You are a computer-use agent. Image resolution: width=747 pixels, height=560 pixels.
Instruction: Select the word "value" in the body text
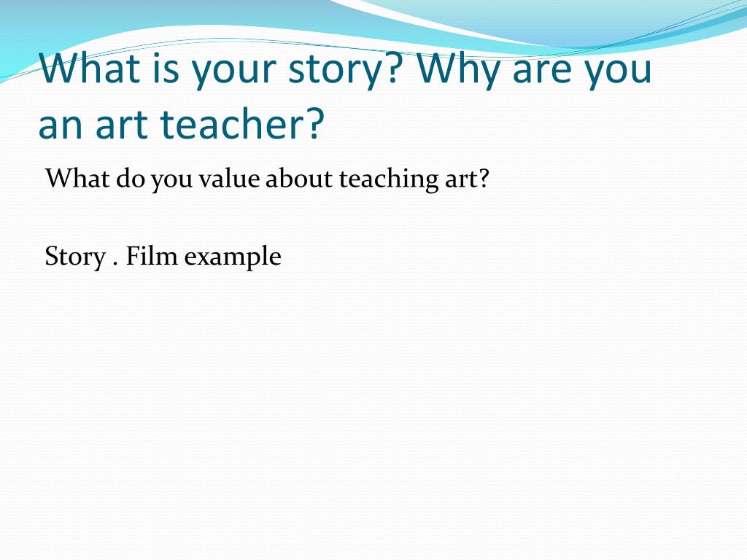click(x=229, y=179)
